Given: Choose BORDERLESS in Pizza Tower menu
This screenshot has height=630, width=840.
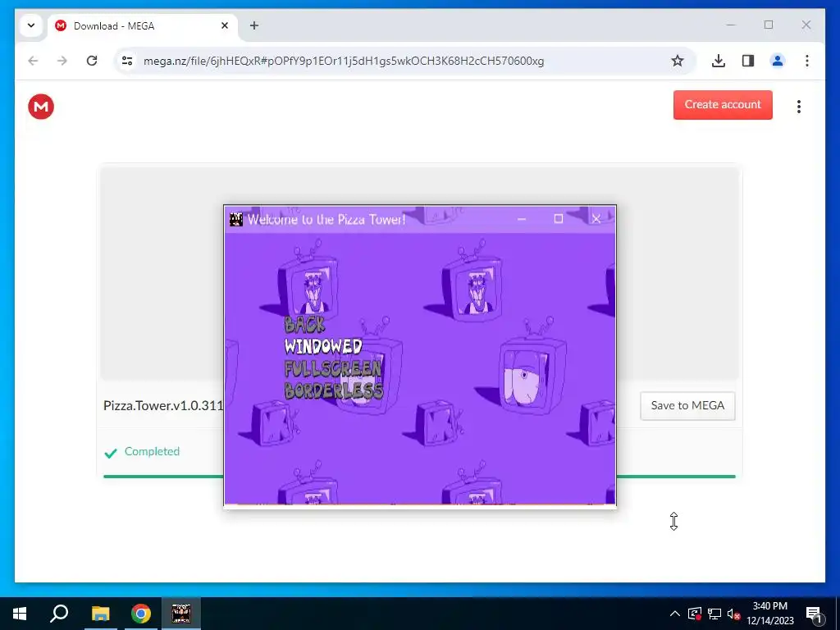Looking at the screenshot, I should pyautogui.click(x=334, y=390).
